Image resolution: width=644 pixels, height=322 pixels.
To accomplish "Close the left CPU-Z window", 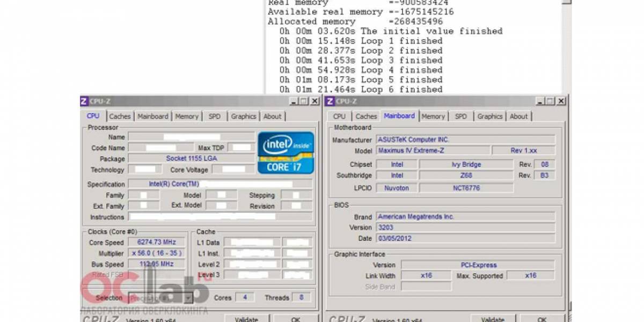I will click(x=314, y=101).
